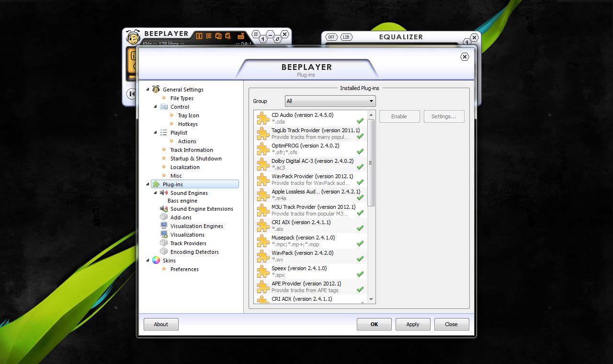Close the settings dialog with hexagon X

(465, 57)
